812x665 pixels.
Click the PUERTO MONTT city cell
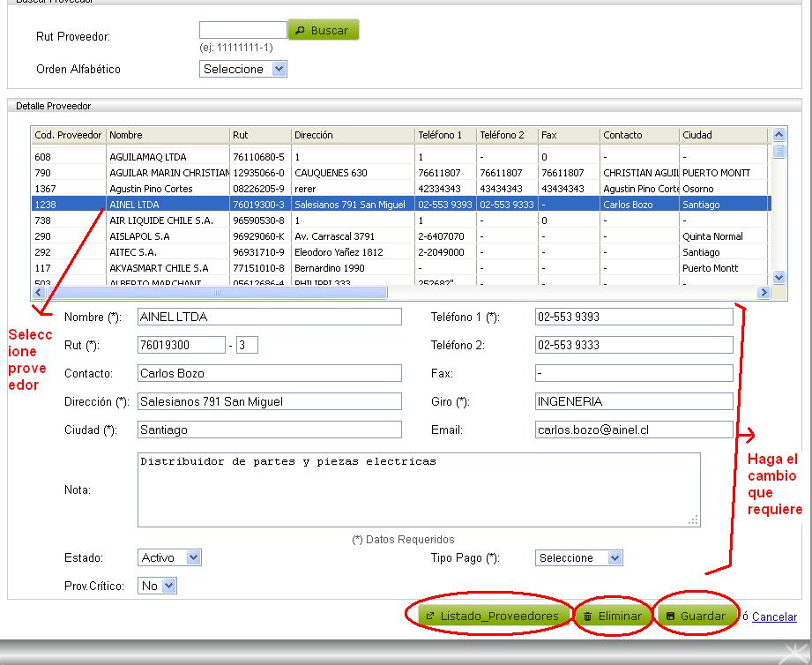(723, 173)
